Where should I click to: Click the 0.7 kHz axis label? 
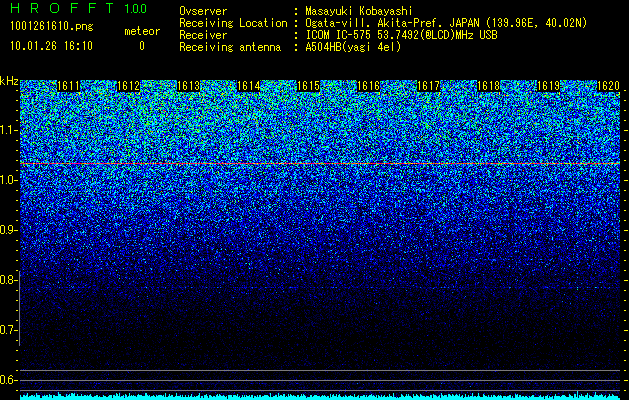coord(8,330)
